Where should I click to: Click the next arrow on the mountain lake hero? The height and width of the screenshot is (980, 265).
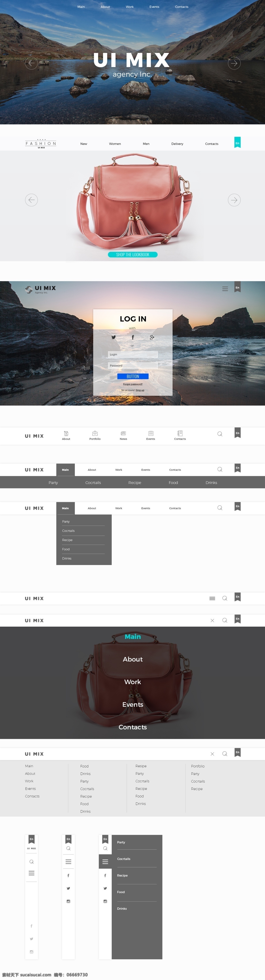point(234,63)
